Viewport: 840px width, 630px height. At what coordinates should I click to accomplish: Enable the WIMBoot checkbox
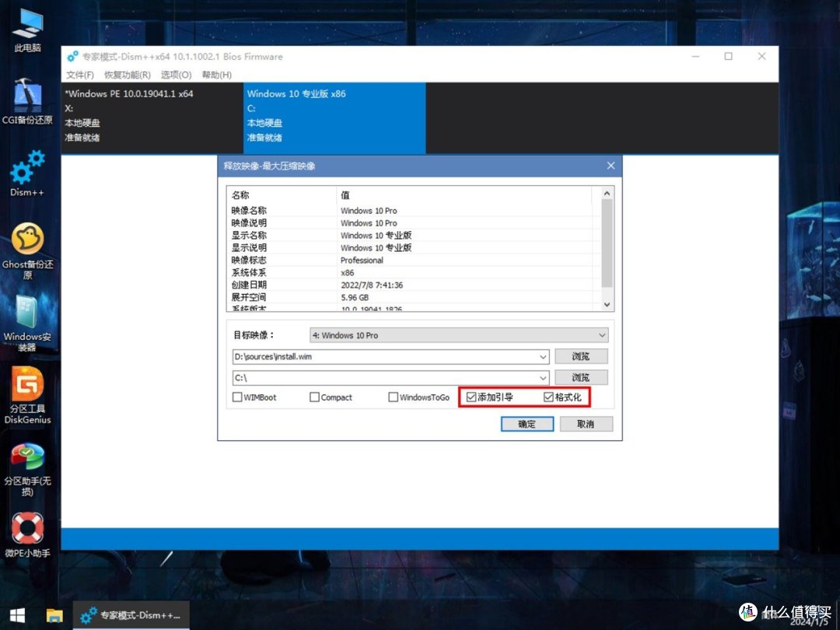click(x=236, y=397)
